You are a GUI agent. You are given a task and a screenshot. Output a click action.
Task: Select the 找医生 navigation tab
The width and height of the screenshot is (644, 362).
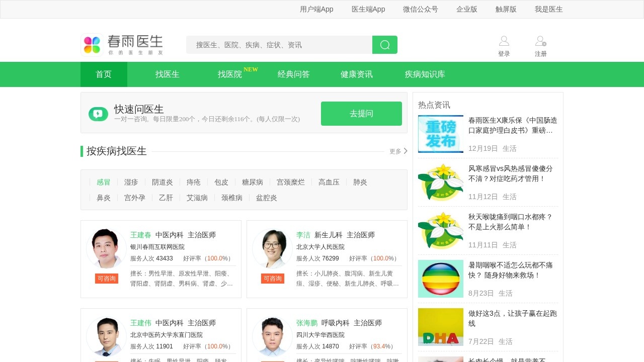[167, 74]
